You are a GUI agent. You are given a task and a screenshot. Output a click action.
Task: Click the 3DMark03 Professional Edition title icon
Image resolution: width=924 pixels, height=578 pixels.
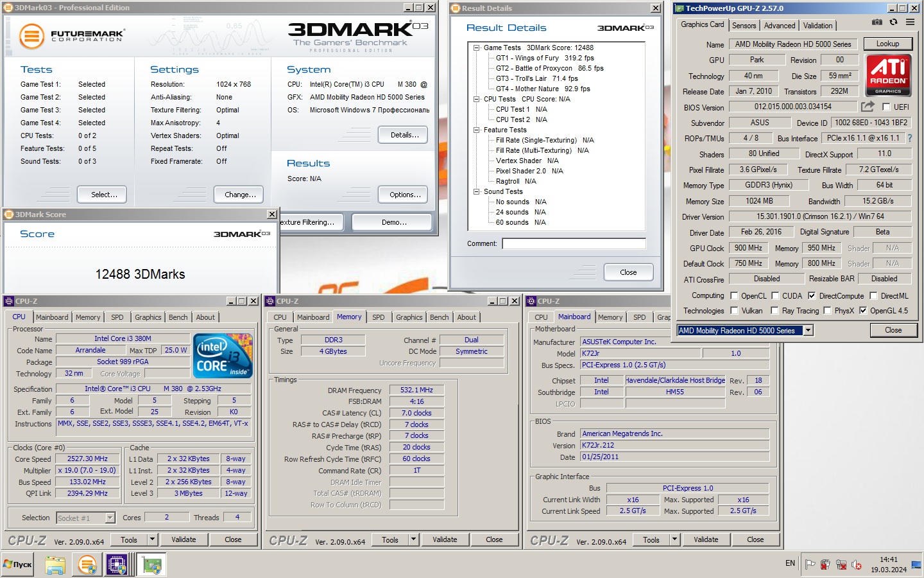coord(8,8)
